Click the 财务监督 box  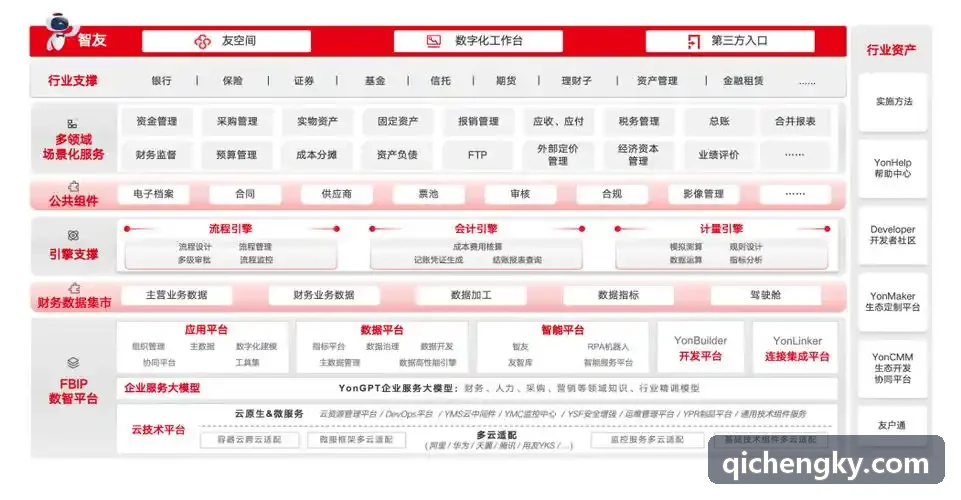click(x=156, y=155)
